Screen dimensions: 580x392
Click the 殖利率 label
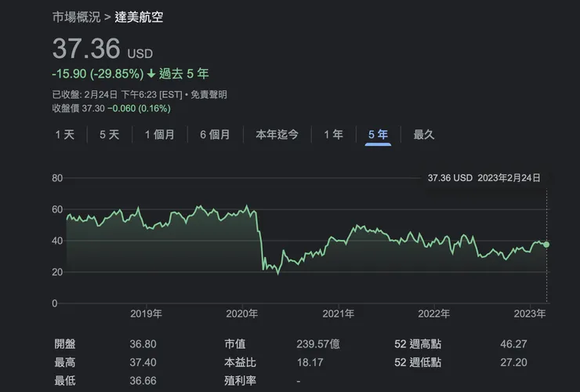(240, 380)
